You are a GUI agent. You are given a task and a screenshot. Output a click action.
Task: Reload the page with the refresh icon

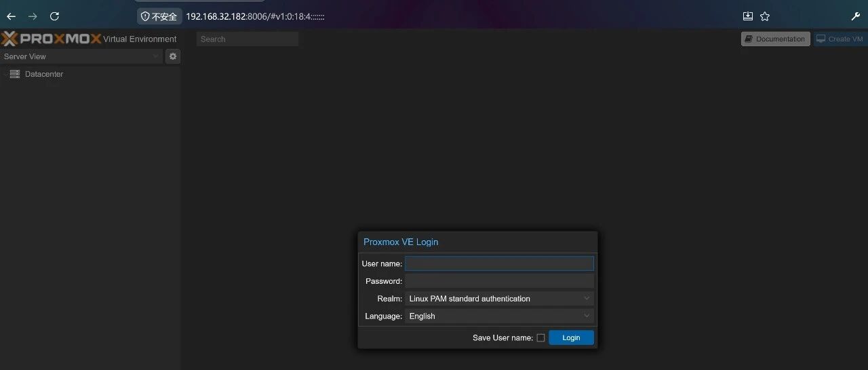tap(55, 16)
